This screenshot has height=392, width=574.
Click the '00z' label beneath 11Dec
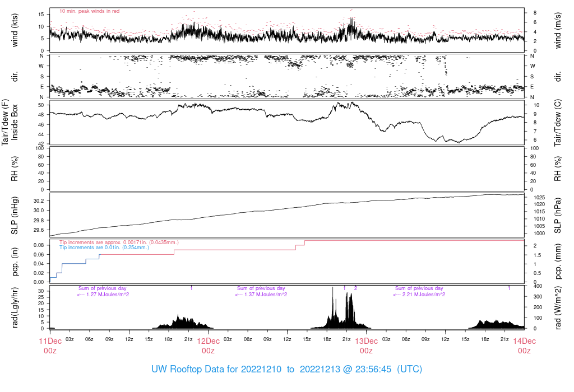click(x=50, y=351)
